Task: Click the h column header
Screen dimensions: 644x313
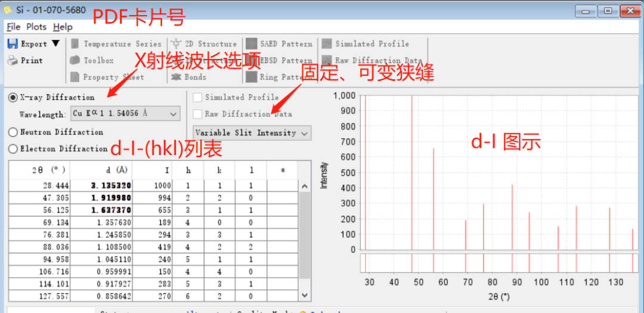Action: [188, 170]
